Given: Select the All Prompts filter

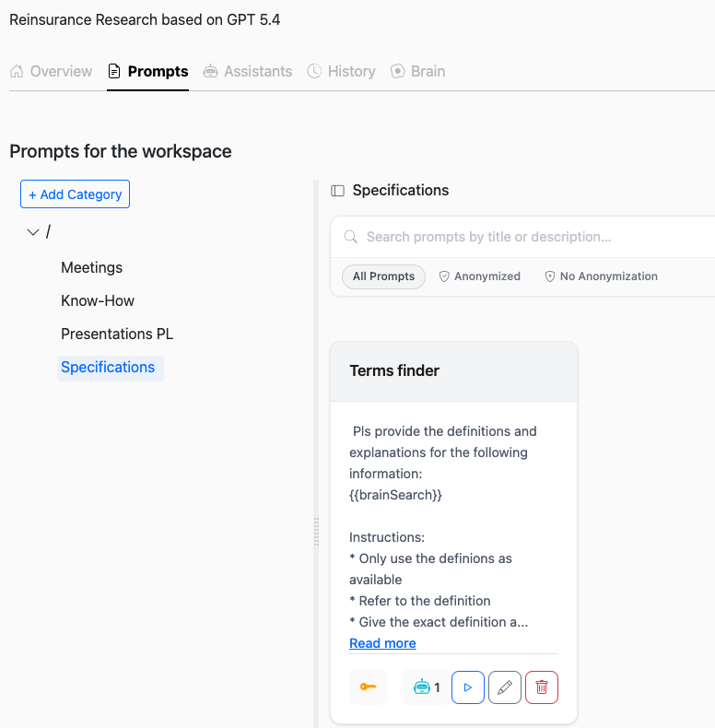Looking at the screenshot, I should [x=383, y=276].
